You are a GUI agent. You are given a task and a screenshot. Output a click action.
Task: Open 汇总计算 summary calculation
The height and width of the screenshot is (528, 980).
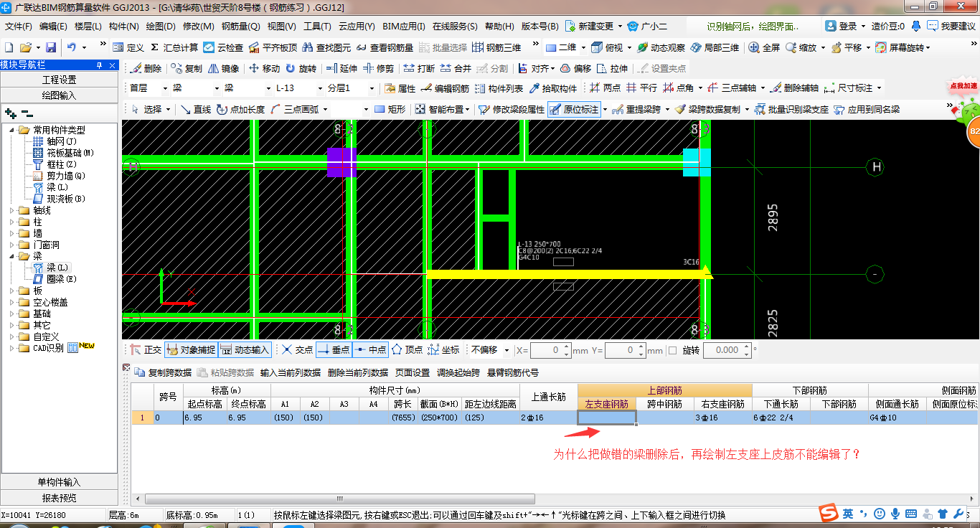pos(173,47)
